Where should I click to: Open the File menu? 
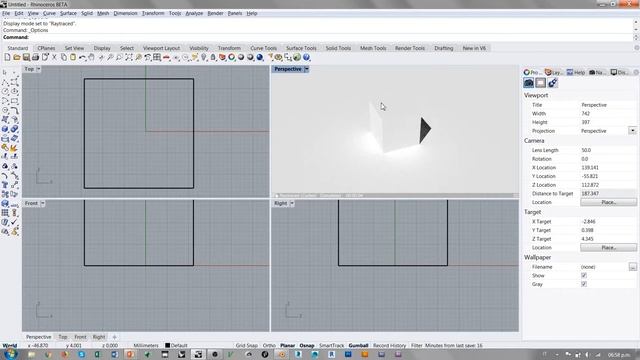(6, 13)
